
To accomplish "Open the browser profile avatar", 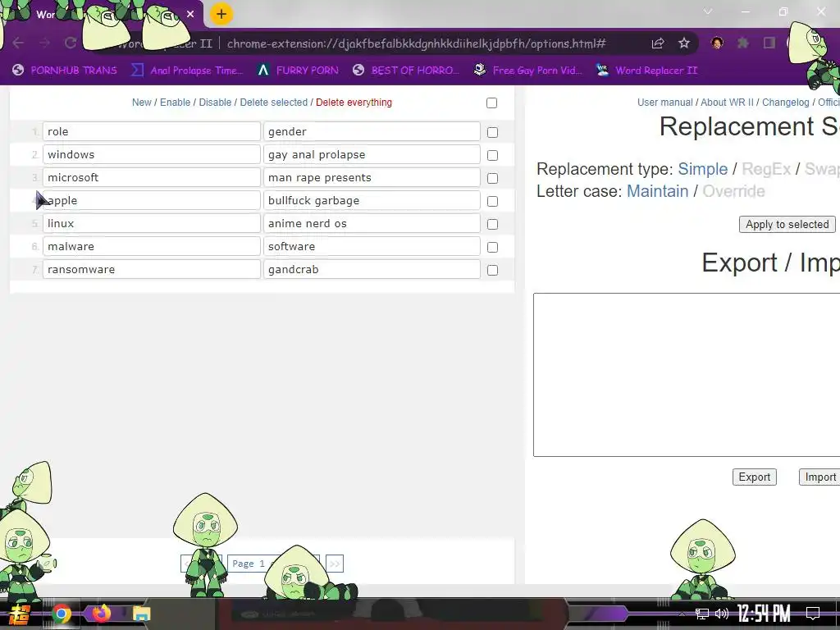I will 717,43.
